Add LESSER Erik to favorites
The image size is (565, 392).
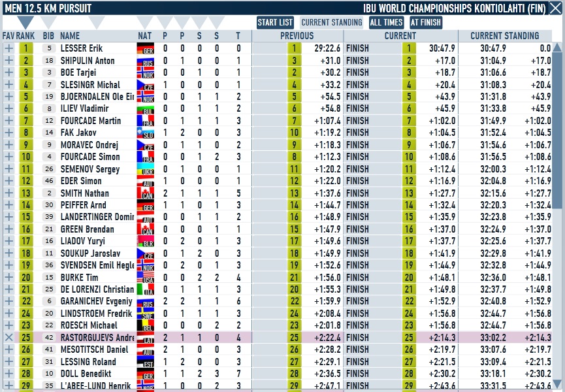9,48
